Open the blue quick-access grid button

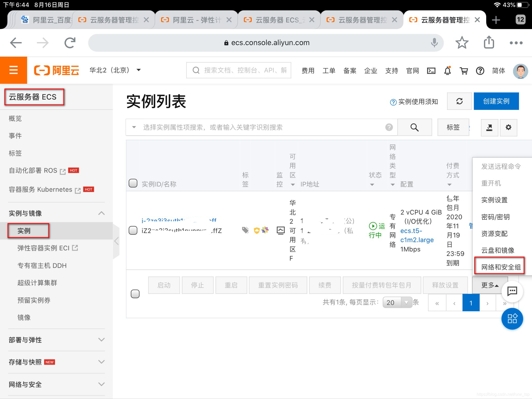pyautogui.click(x=512, y=319)
